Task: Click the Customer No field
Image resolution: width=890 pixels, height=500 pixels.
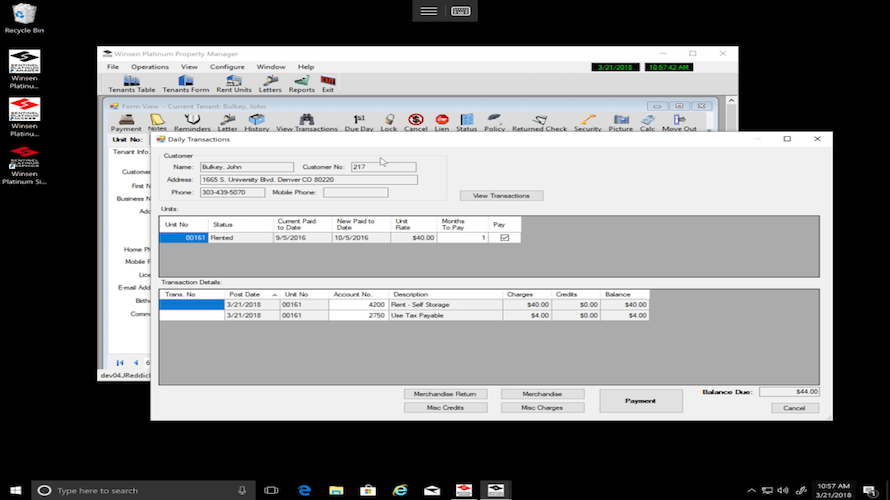Action: 383,167
